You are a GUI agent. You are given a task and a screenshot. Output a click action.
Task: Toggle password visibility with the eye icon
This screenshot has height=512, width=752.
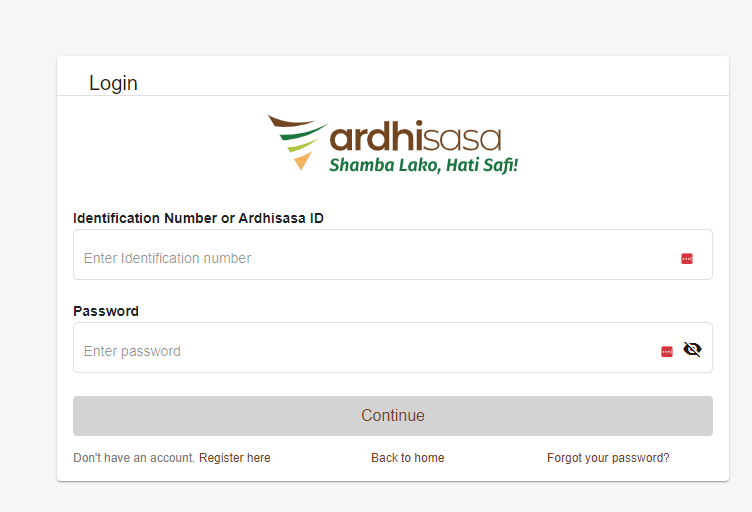[692, 349]
